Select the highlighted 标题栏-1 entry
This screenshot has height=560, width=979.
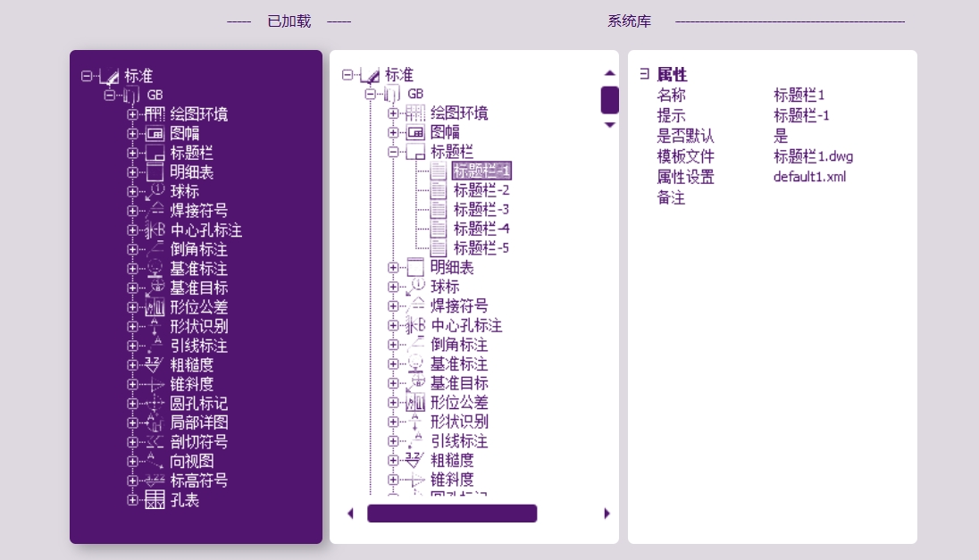pos(481,171)
